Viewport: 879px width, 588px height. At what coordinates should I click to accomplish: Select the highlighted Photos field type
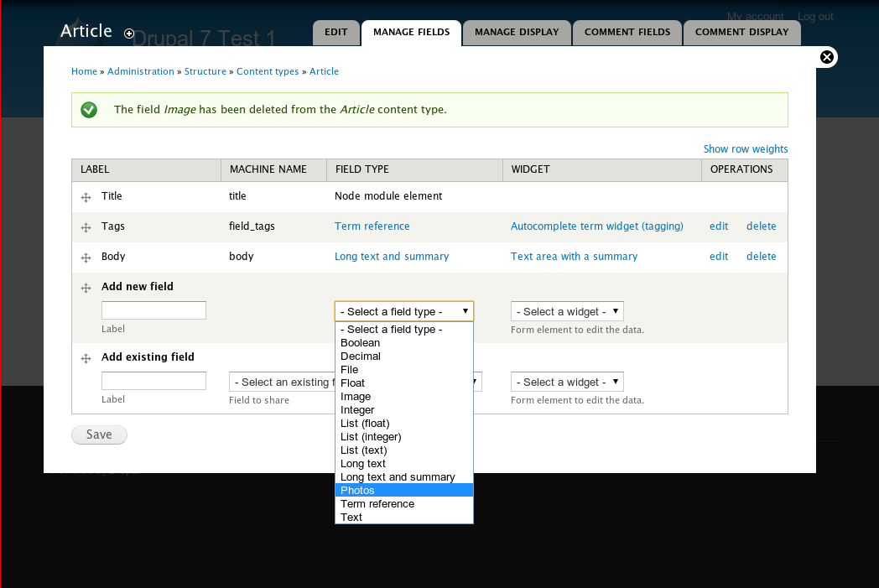(x=404, y=491)
